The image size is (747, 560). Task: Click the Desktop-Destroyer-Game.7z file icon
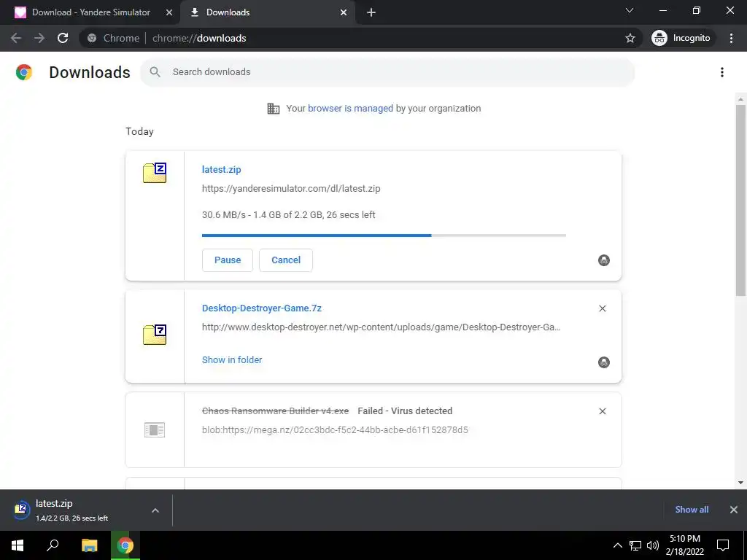155,335
